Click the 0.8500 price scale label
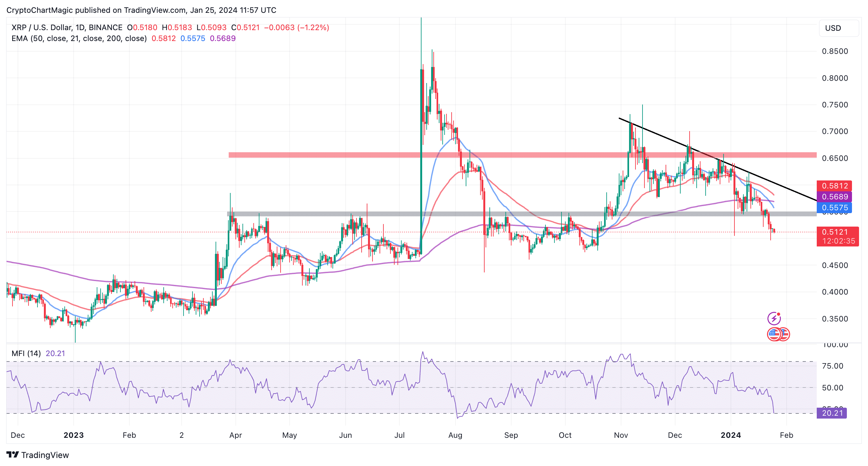This screenshot has height=466, width=868. [835, 51]
